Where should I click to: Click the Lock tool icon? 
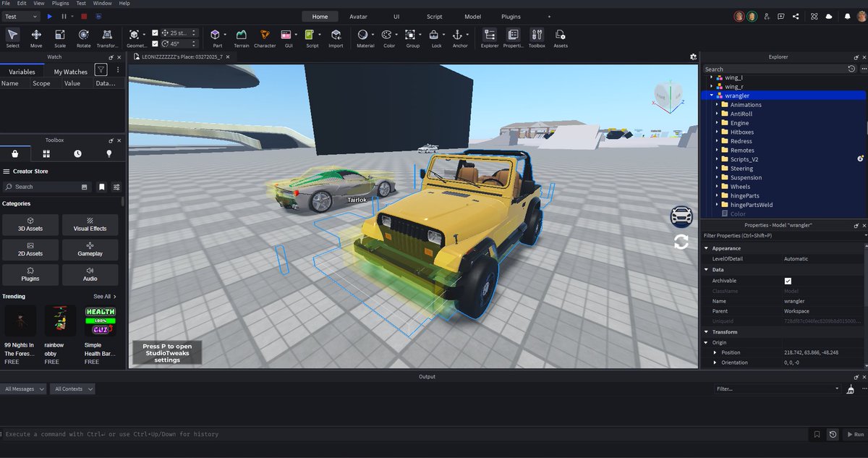click(434, 35)
